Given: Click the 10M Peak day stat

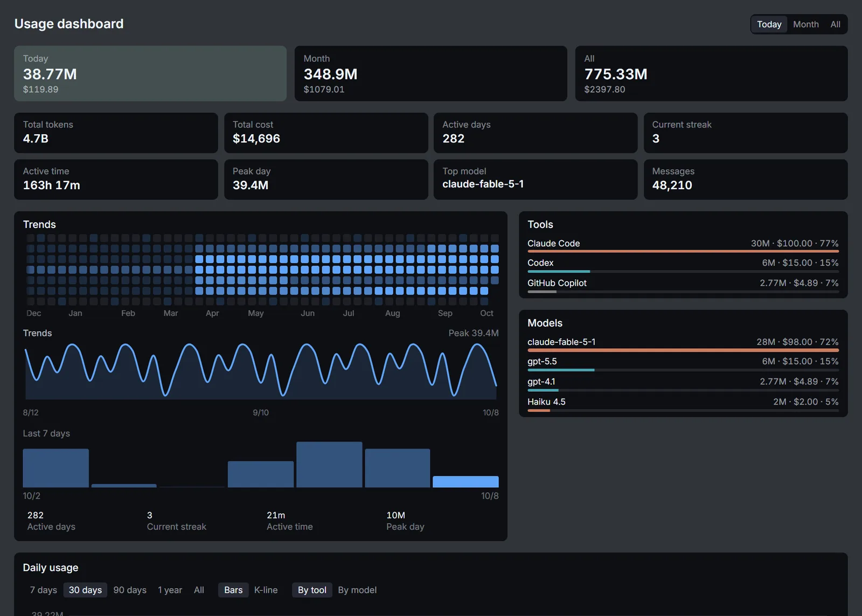Looking at the screenshot, I should [x=405, y=521].
